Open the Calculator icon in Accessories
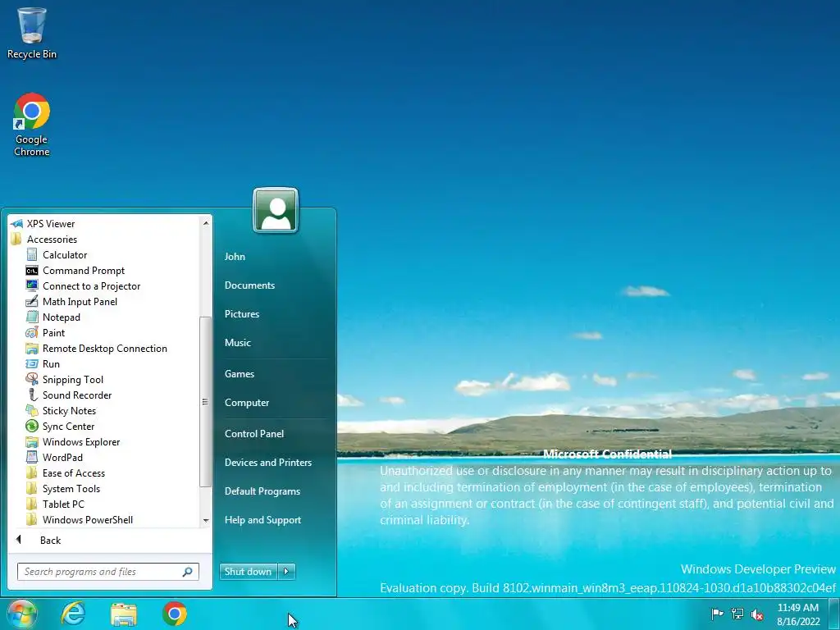 [32, 255]
